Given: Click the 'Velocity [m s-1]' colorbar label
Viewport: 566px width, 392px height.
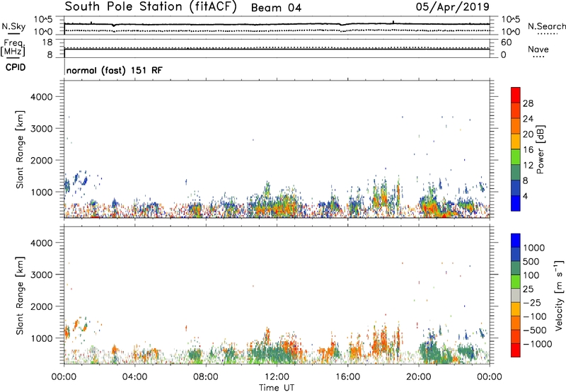Looking at the screenshot, I should point(559,295).
